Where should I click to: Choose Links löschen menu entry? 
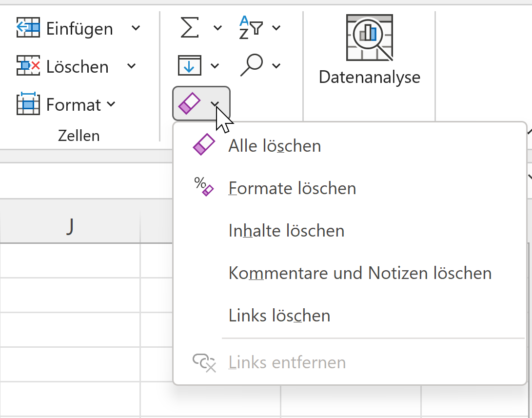(350, 316)
